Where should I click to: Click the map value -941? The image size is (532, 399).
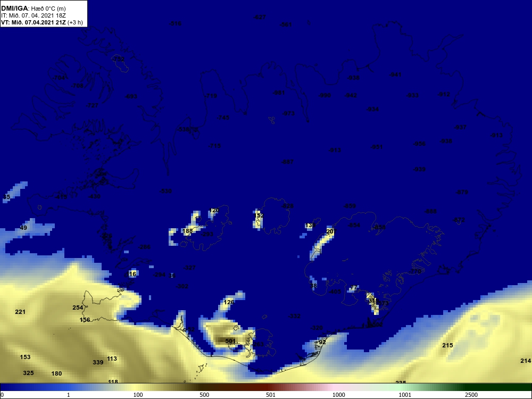395,74
